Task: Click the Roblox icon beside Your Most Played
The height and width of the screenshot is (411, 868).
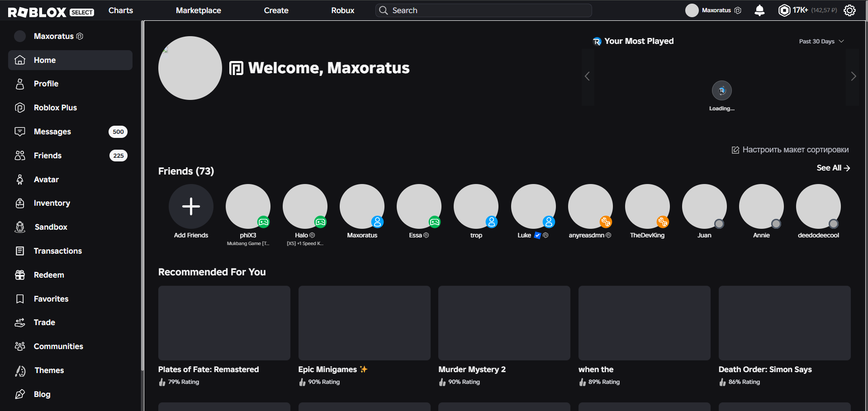Action: [x=597, y=42]
